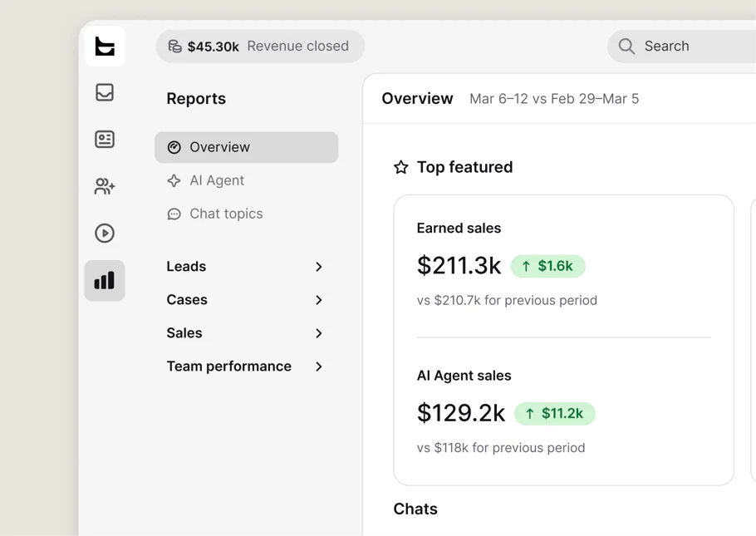Click the search magnifier icon
Screen dimensions: 756x536
click(626, 47)
